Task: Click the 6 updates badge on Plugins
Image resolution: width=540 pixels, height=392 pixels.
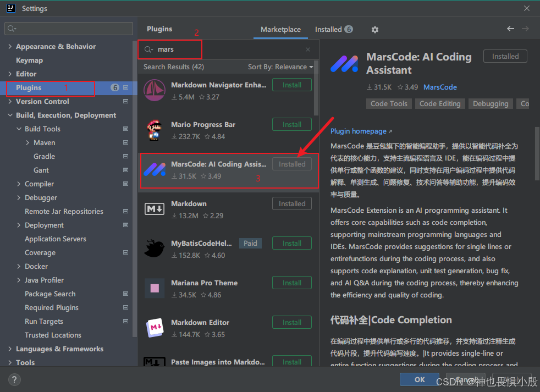Action: [x=115, y=88]
